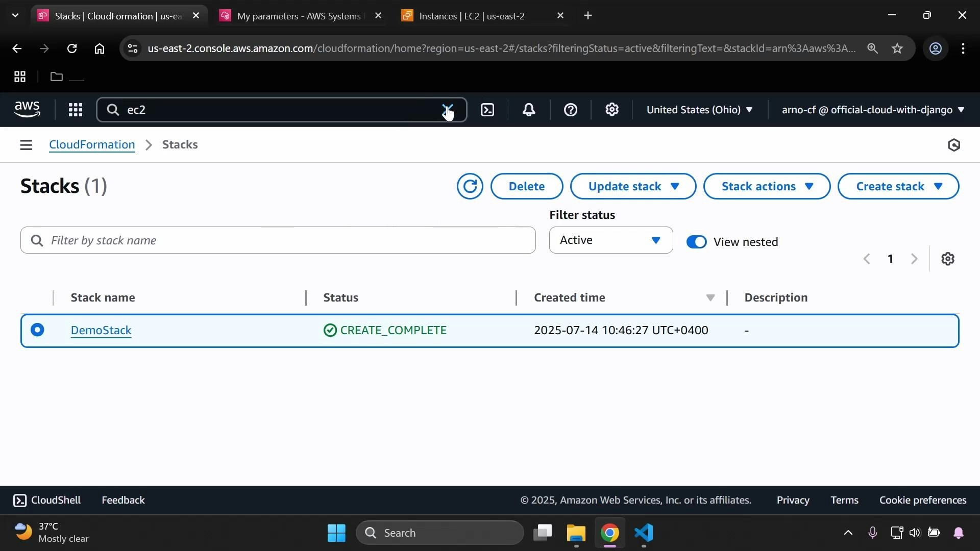980x551 pixels.
Task: Click the AWS home logo
Action: tap(27, 109)
